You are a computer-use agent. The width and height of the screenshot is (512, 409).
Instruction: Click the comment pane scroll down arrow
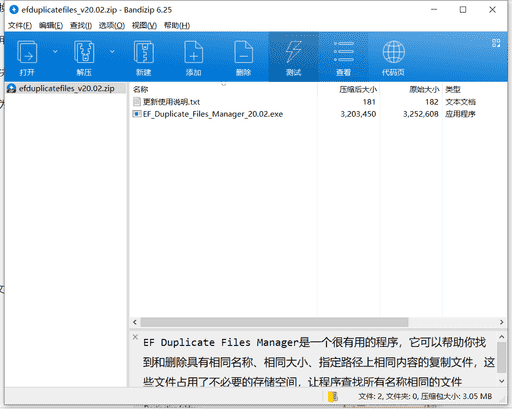tap(502, 381)
